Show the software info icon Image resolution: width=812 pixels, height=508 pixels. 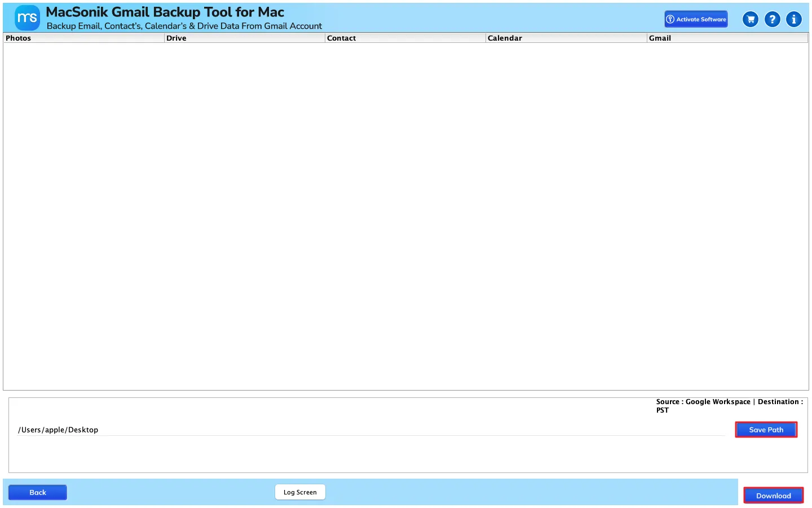coord(793,19)
